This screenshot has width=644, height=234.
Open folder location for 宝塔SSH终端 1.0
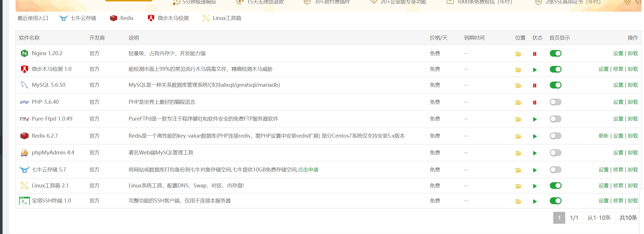pos(518,201)
